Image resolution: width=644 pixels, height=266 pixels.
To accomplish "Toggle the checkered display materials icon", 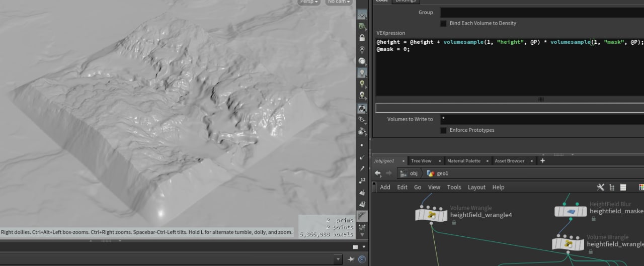I will pyautogui.click(x=362, y=108).
